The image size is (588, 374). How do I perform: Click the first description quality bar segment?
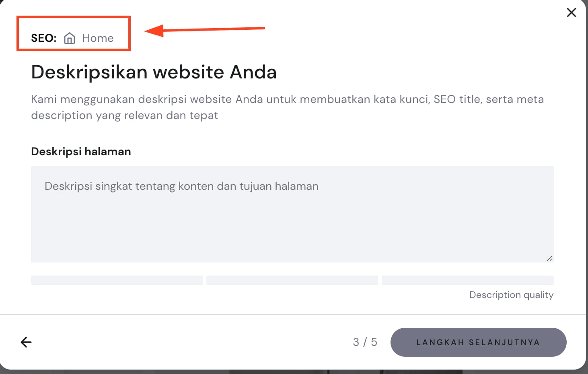(x=117, y=280)
